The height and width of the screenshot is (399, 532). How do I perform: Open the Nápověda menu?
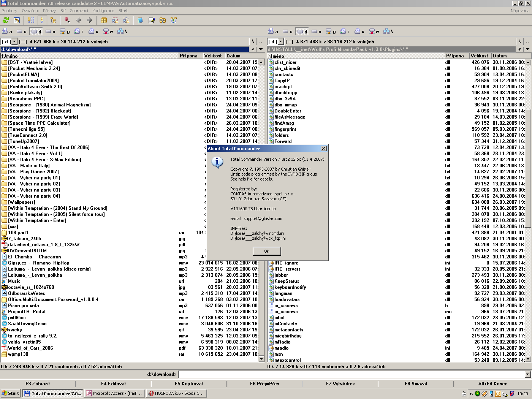click(520, 11)
